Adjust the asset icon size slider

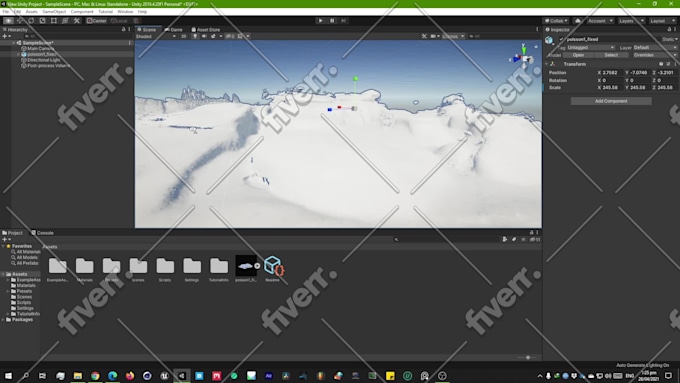pos(527,357)
